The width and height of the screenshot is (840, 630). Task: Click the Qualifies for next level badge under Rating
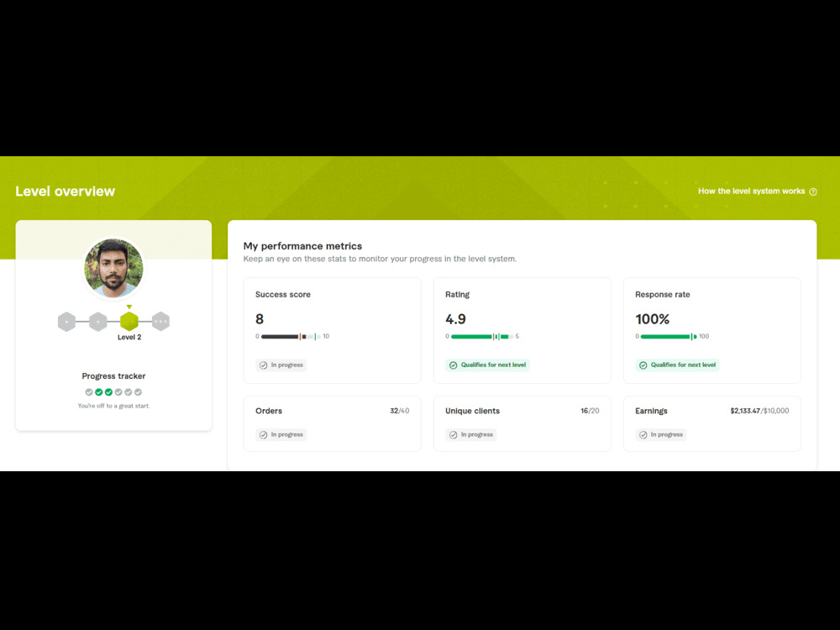point(487,365)
